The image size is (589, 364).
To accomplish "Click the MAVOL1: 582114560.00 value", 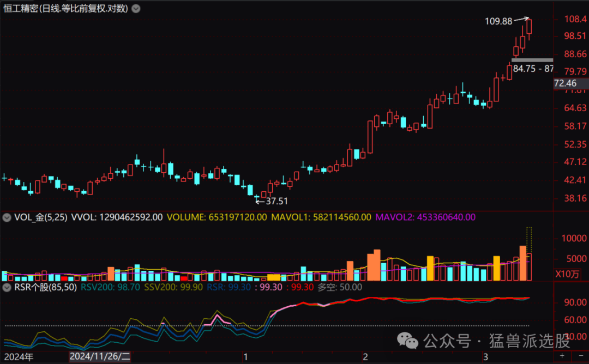I will click(x=321, y=217).
